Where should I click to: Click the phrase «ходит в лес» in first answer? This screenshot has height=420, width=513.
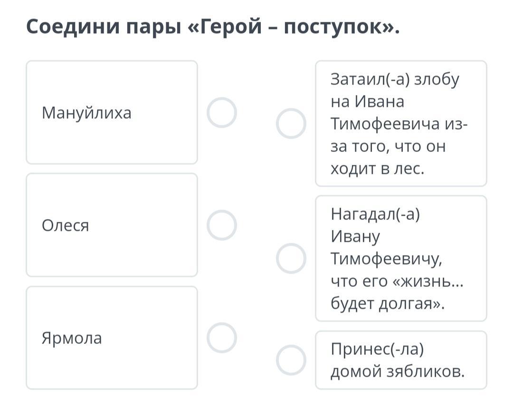pyautogui.click(x=377, y=169)
